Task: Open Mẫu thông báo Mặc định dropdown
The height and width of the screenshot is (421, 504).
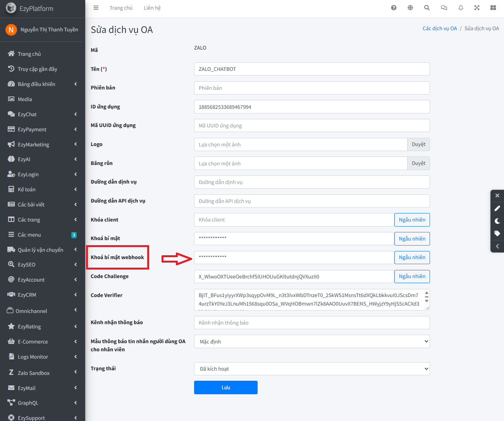Action: click(312, 342)
